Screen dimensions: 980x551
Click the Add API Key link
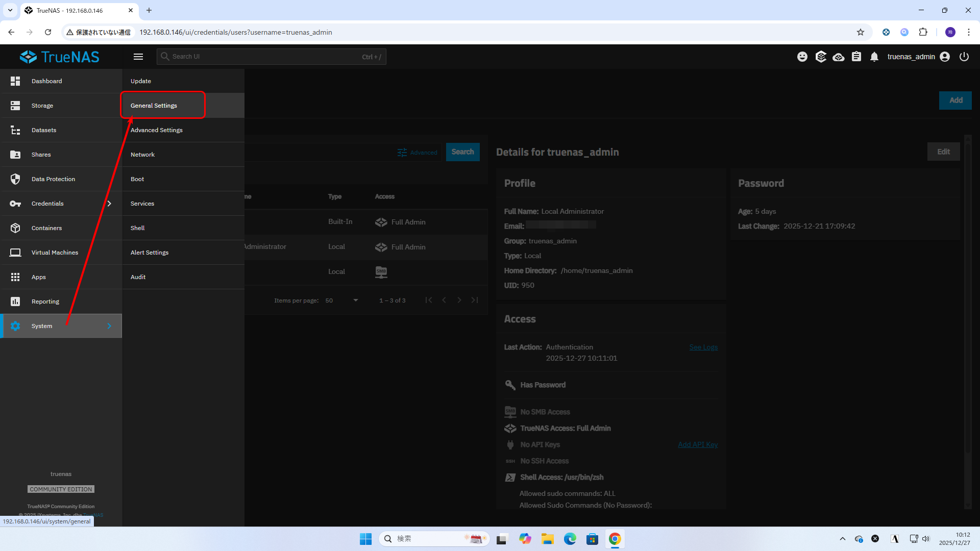(x=697, y=444)
